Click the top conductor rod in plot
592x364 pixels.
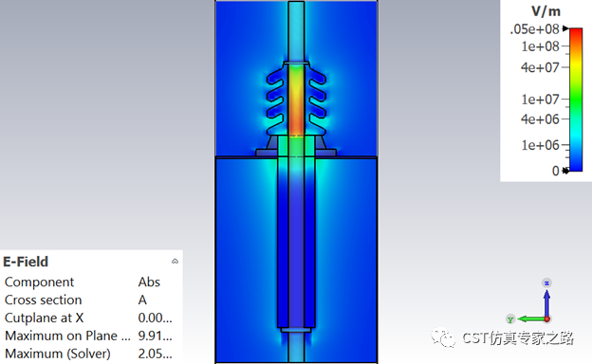click(x=296, y=32)
